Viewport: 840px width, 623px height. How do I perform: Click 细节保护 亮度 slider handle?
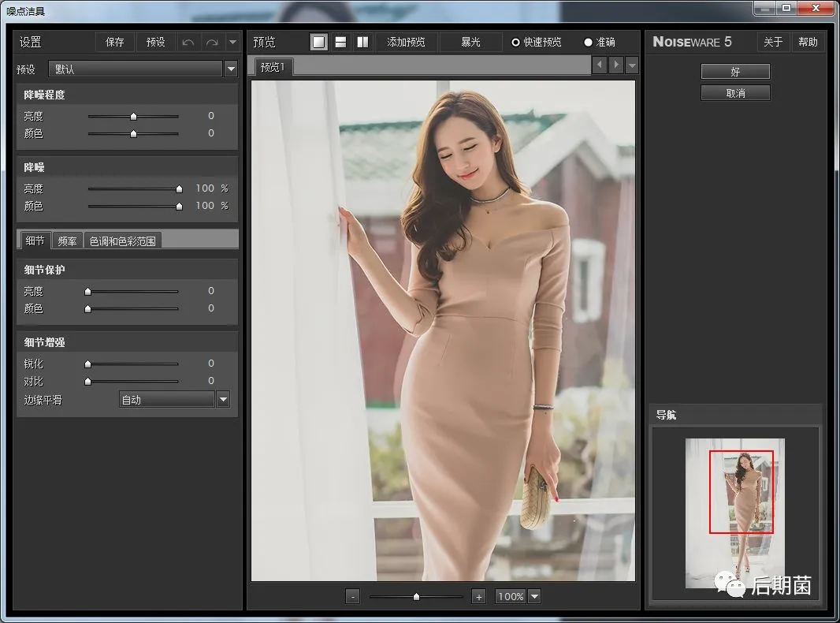[87, 292]
